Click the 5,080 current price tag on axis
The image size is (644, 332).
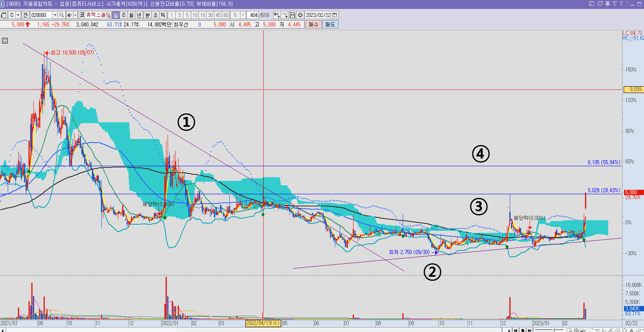pos(633,192)
